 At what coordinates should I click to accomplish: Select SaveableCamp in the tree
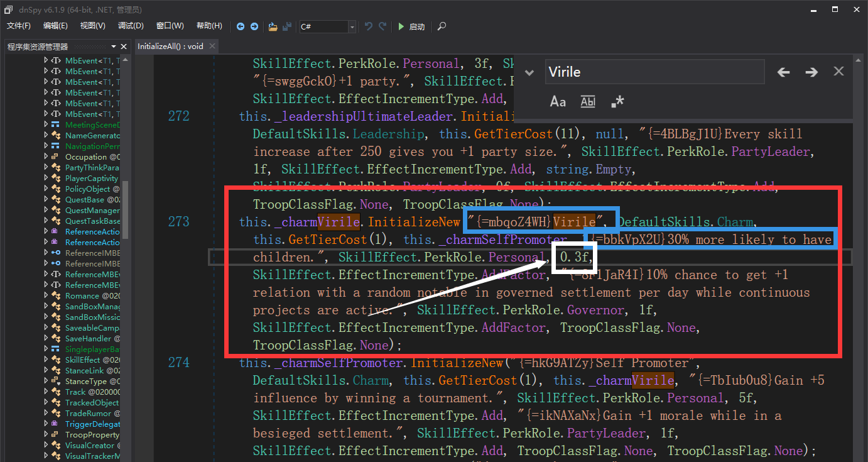pos(92,327)
